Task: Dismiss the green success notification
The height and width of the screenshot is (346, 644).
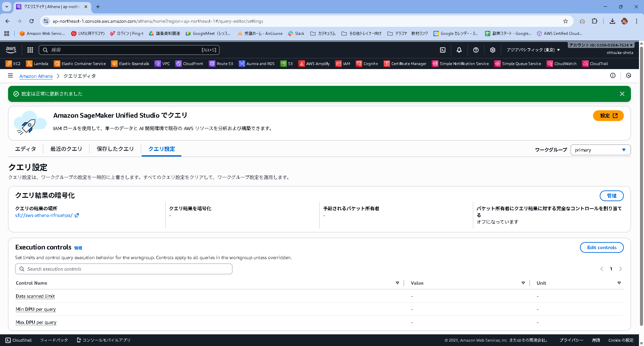Action: pos(622,94)
